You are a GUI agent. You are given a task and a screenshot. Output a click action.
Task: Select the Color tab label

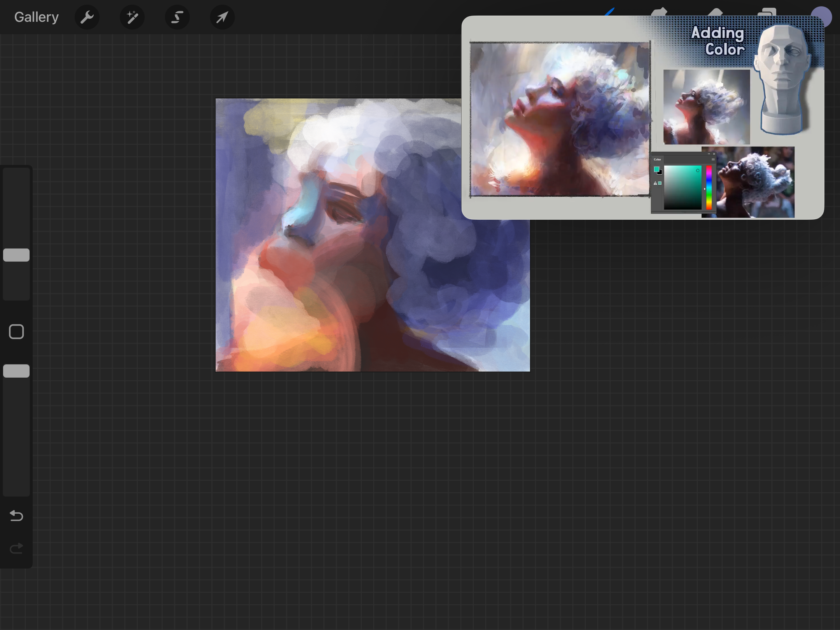tap(657, 159)
